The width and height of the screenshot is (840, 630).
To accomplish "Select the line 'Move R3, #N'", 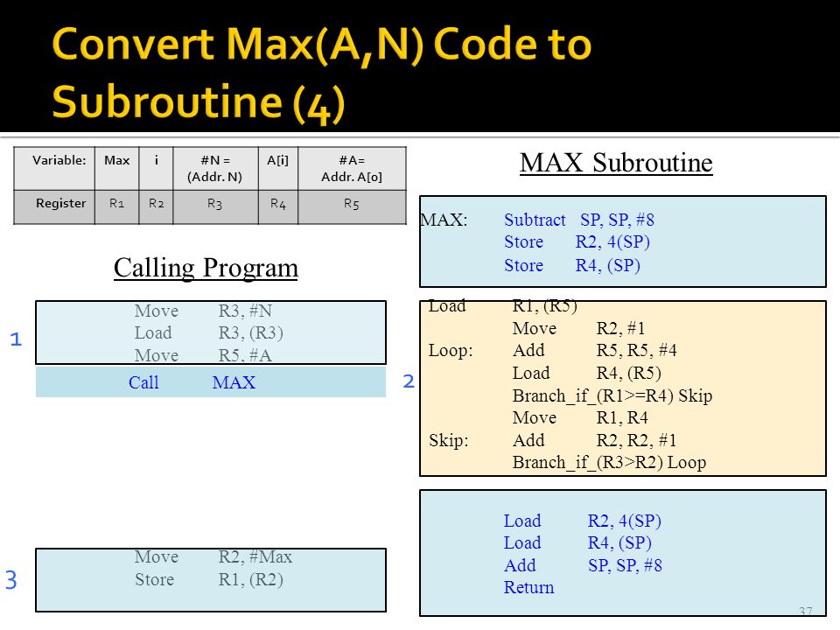I will (204, 311).
